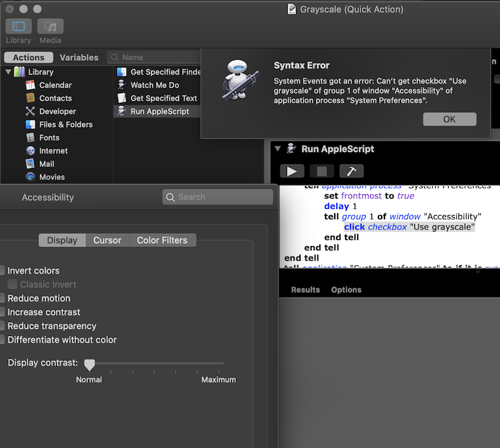The image size is (500, 448).
Task: Choose the Get Specified Text action
Action: 157,98
